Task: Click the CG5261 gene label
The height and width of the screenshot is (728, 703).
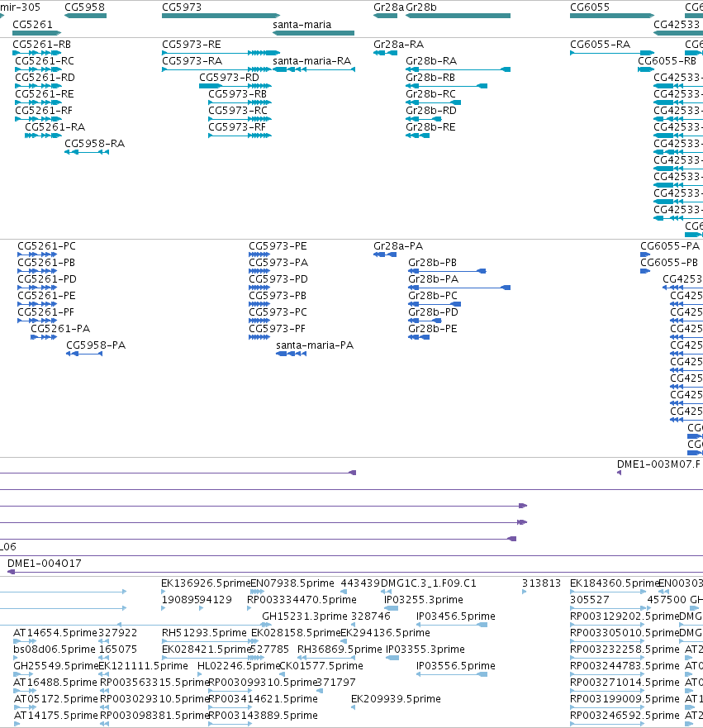Action: [x=32, y=24]
